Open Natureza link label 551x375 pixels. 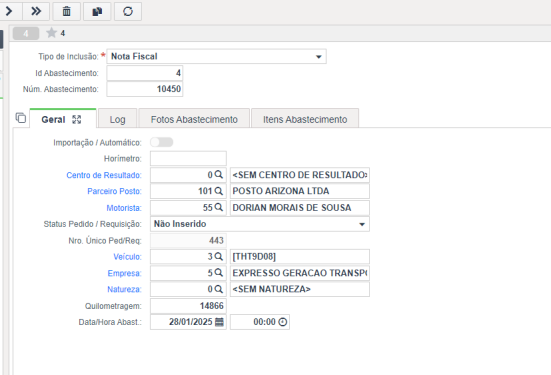click(124, 289)
